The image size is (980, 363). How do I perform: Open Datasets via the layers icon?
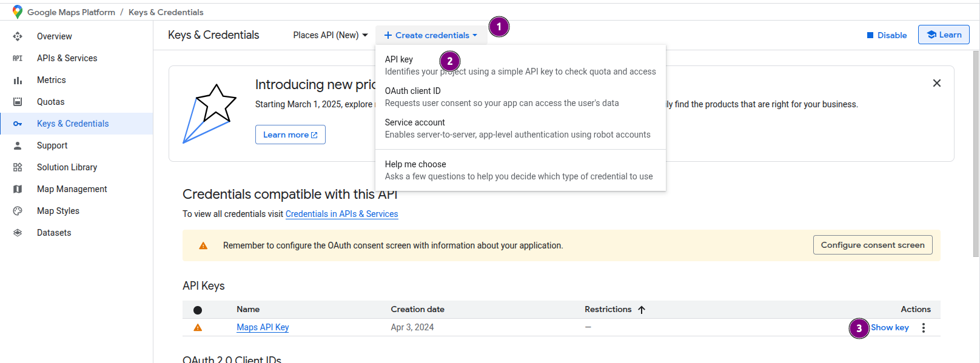click(18, 233)
